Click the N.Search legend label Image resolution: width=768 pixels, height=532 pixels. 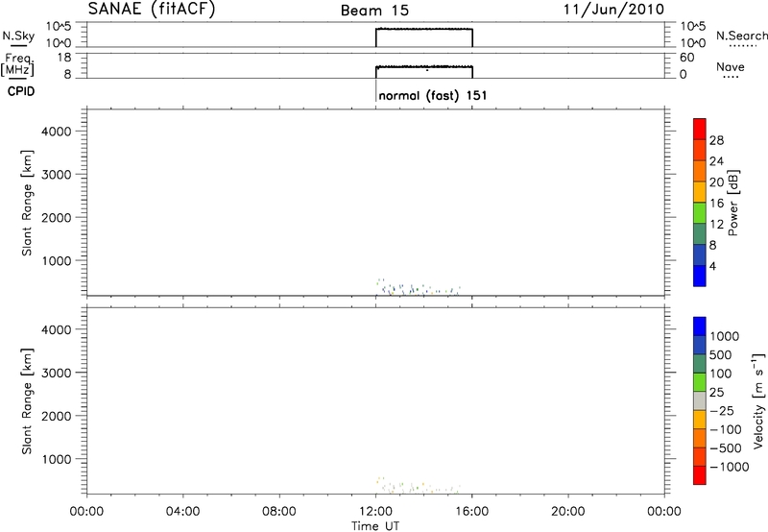point(741,36)
